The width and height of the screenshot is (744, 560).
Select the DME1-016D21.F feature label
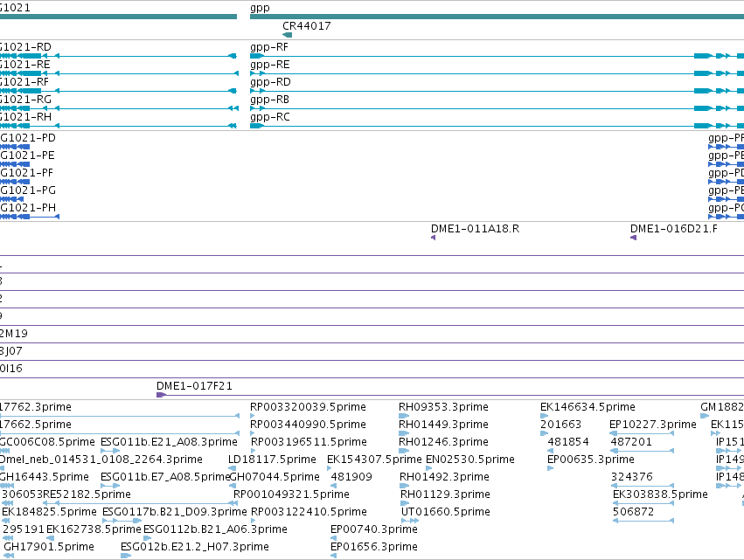pyautogui.click(x=674, y=229)
